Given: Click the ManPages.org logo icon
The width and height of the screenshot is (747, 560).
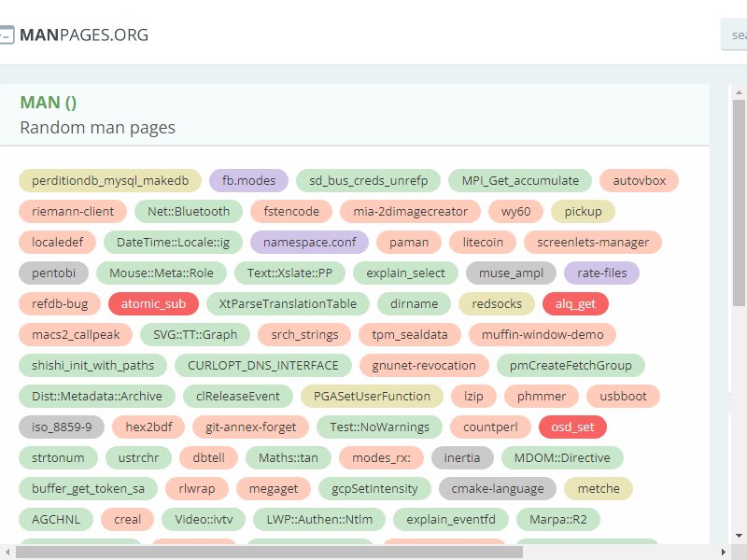Looking at the screenshot, I should point(7,35).
